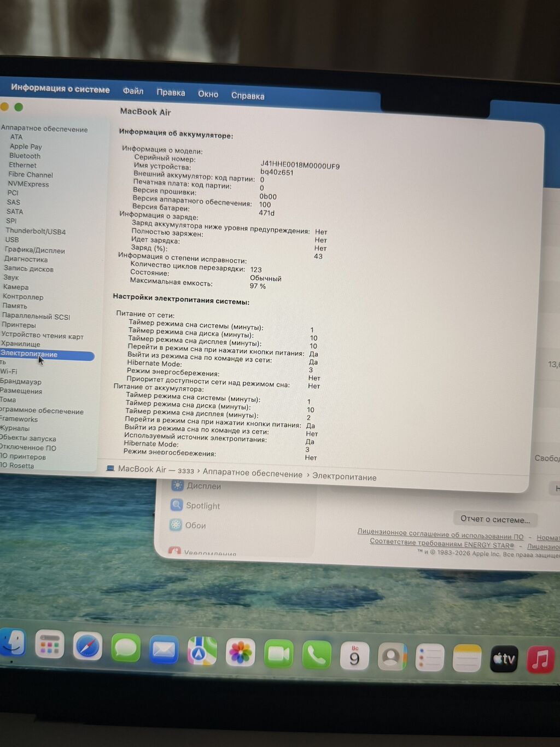Select Ethernet in sidebar

[22, 165]
